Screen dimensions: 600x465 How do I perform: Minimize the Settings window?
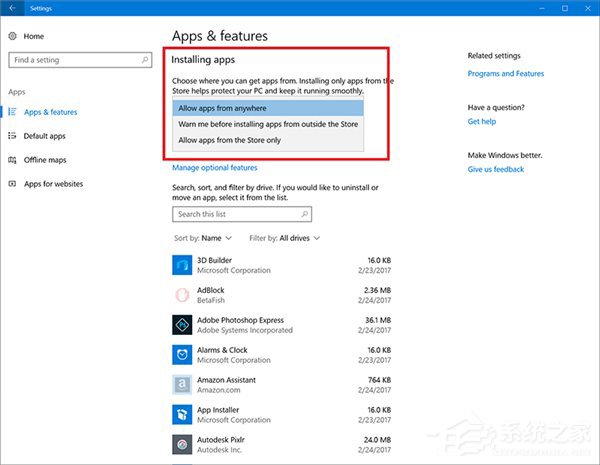pos(541,8)
